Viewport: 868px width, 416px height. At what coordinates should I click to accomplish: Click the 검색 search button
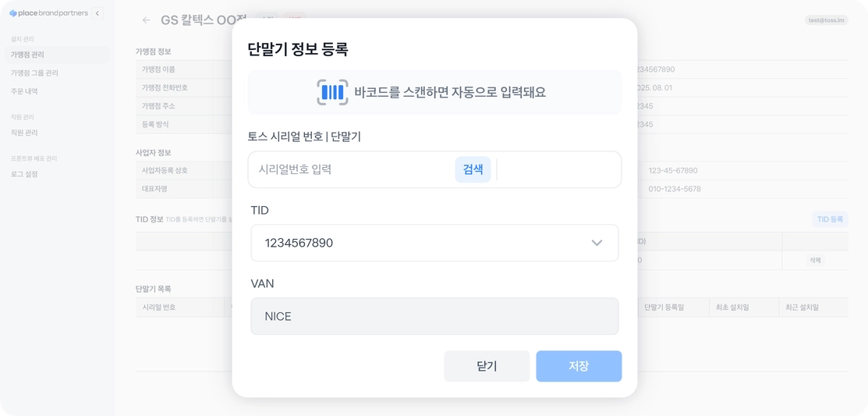click(x=473, y=169)
